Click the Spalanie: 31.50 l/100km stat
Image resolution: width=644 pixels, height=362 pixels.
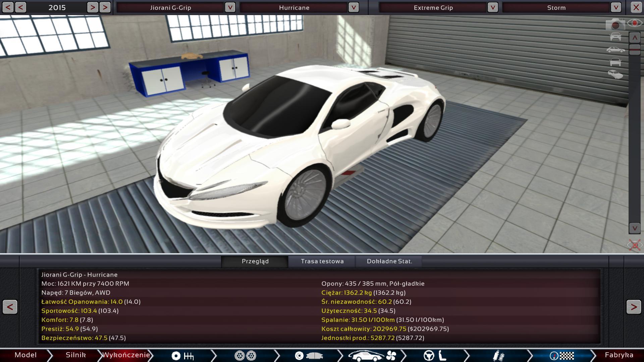[x=383, y=320]
